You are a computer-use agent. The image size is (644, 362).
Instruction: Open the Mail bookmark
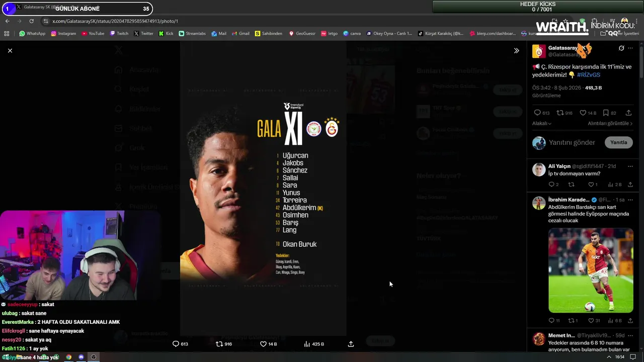pyautogui.click(x=219, y=34)
